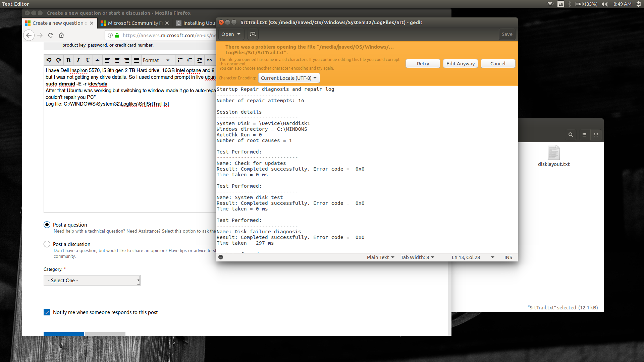Toggle Notify me when someone responds checkbox

tap(47, 312)
